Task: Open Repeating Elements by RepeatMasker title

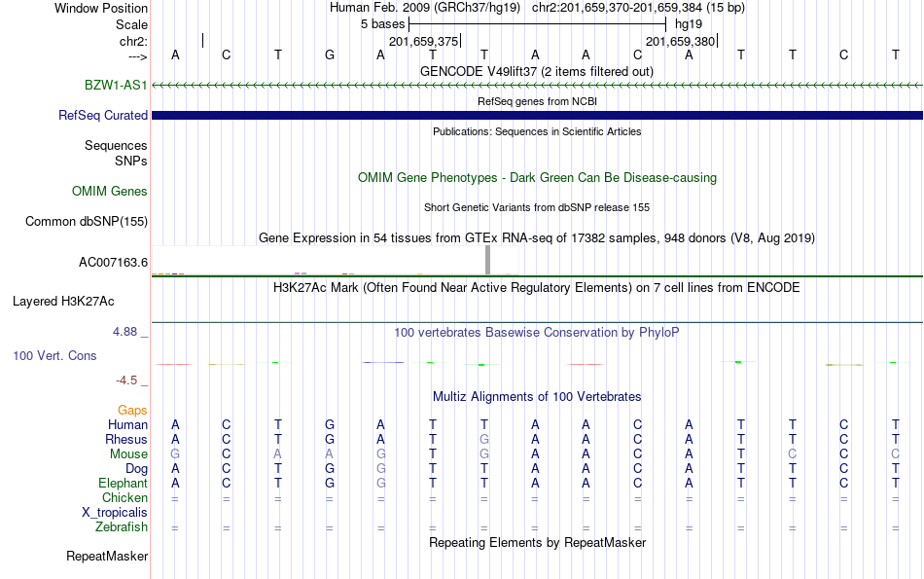Action: 538,542
